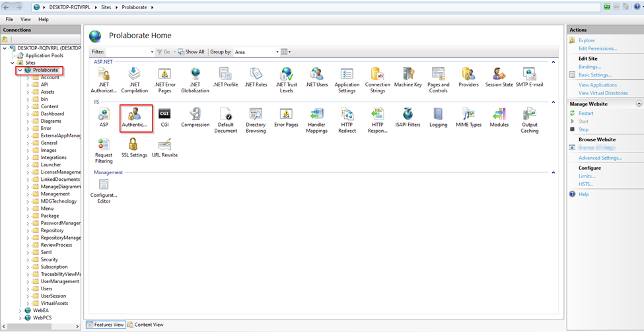Viewport: 644px width, 332px height.
Task: Collapse the Prolaborate site node
Action: tap(20, 70)
